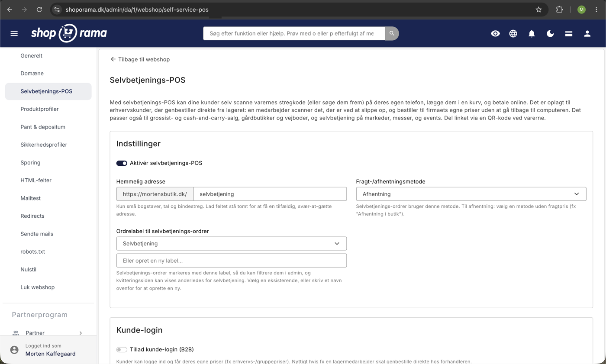Click the Selvbetjenings-POS page title
Image resolution: width=606 pixels, height=364 pixels.
point(148,80)
